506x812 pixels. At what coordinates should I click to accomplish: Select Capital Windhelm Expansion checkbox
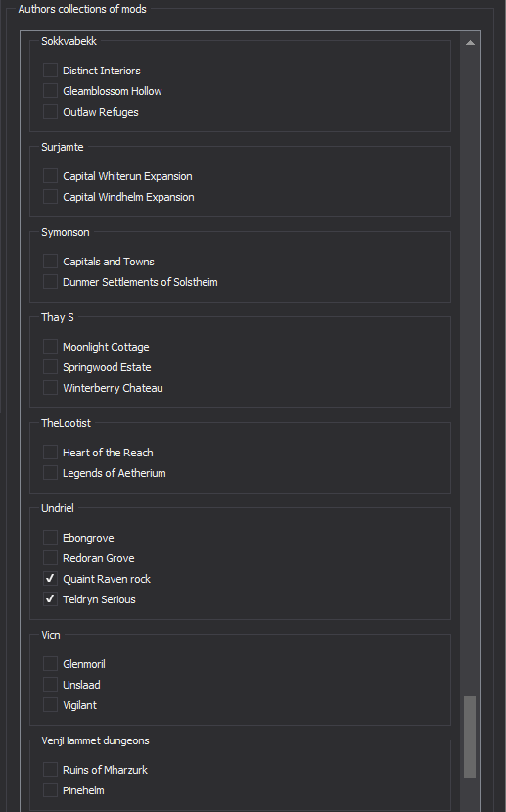coord(50,197)
